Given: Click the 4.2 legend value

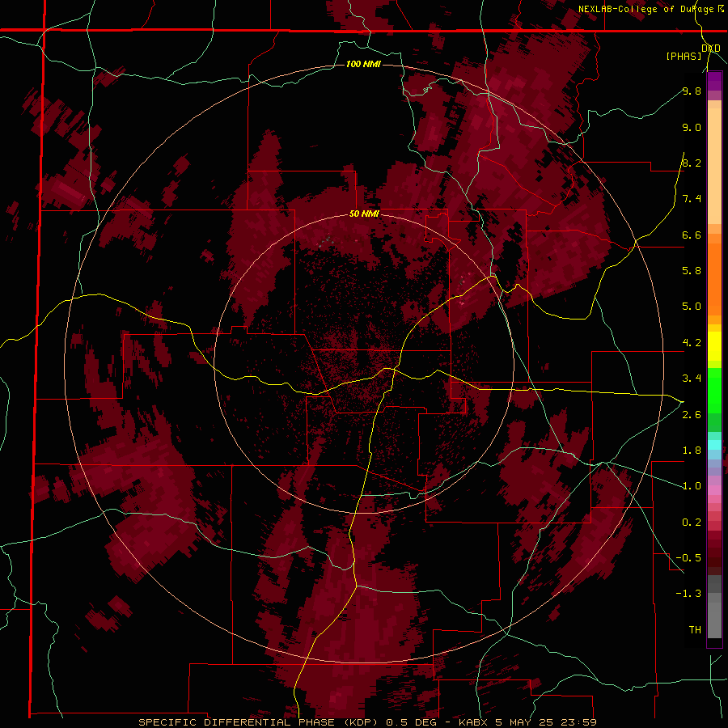Looking at the screenshot, I should [692, 343].
